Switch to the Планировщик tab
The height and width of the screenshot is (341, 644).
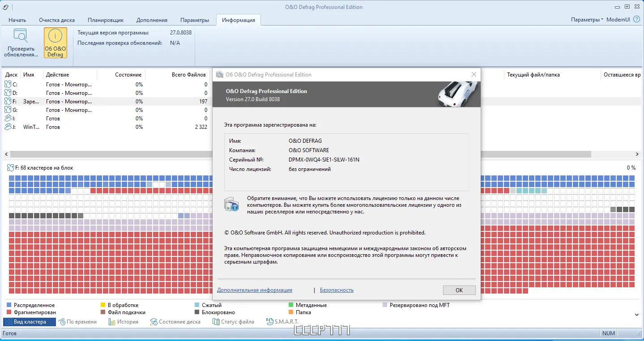coord(106,20)
